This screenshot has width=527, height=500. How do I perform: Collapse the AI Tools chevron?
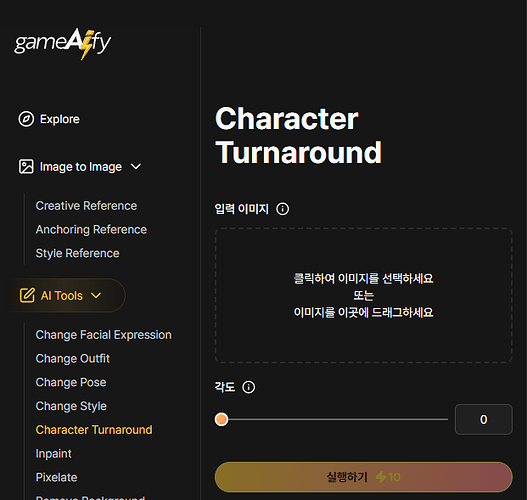[96, 295]
